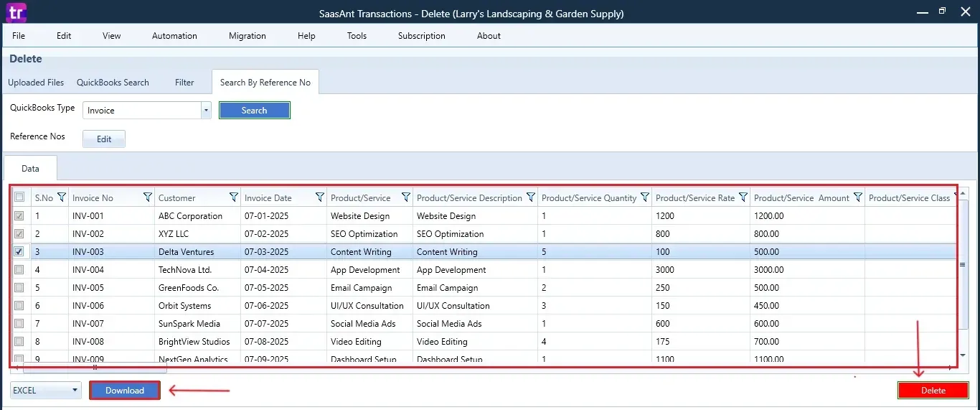Open the EXCEL format dropdown
Screen dimensions: 980x410
click(46, 391)
